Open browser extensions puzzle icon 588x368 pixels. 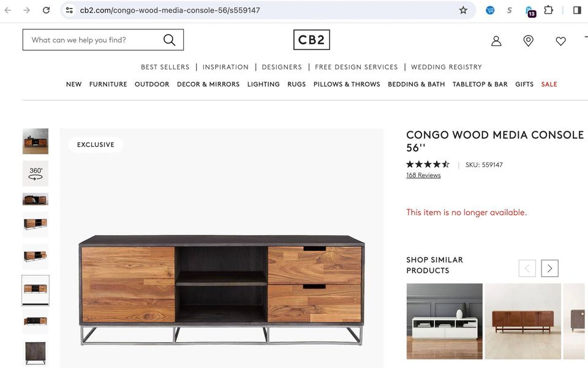click(x=548, y=10)
